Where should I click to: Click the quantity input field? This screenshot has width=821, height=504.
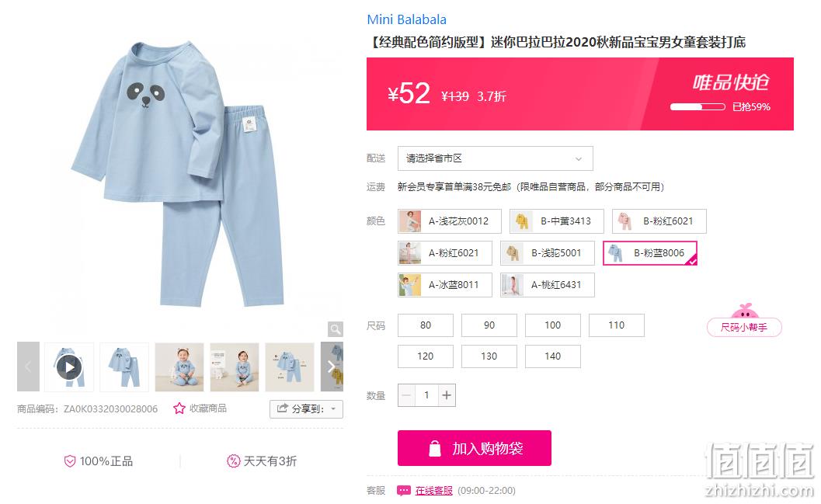(x=426, y=395)
